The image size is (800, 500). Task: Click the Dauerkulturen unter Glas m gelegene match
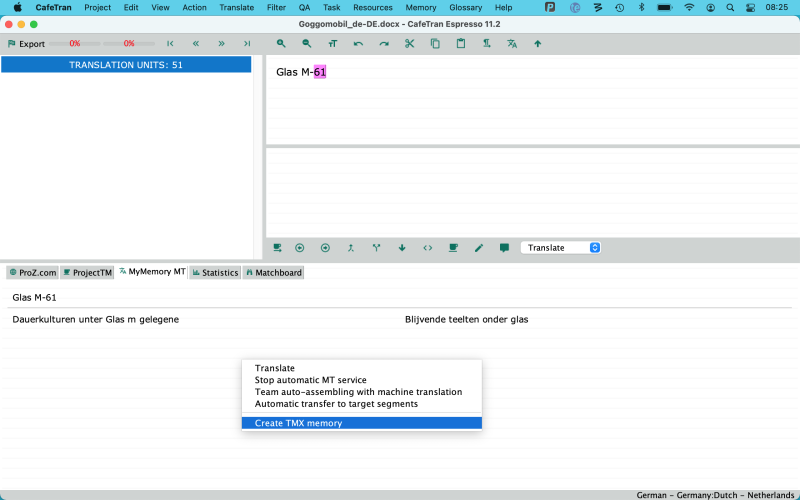tap(95, 319)
